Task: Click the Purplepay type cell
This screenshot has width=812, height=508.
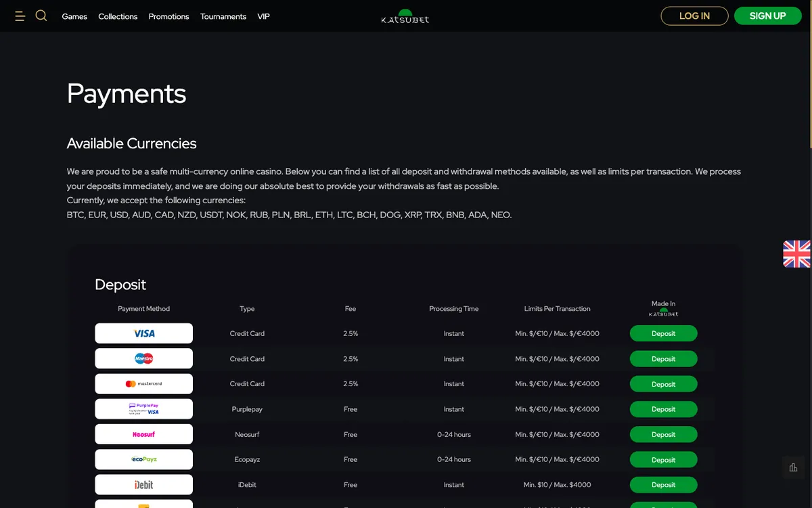Action: point(248,409)
